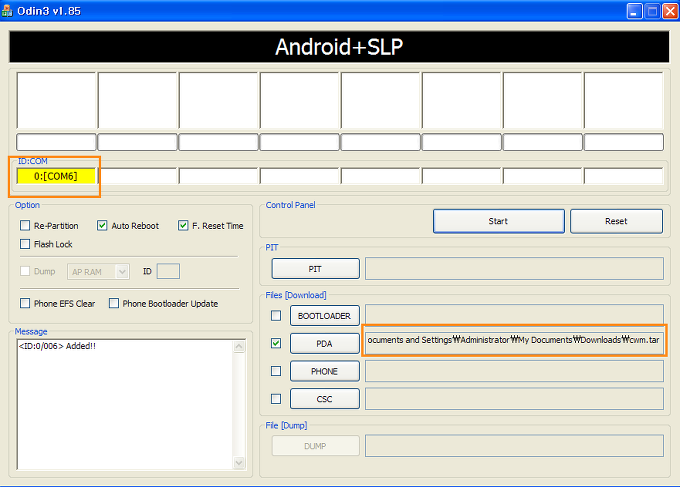Open the AP RAM dropdown
Image resolution: width=680 pixels, height=487 pixels.
(x=98, y=271)
